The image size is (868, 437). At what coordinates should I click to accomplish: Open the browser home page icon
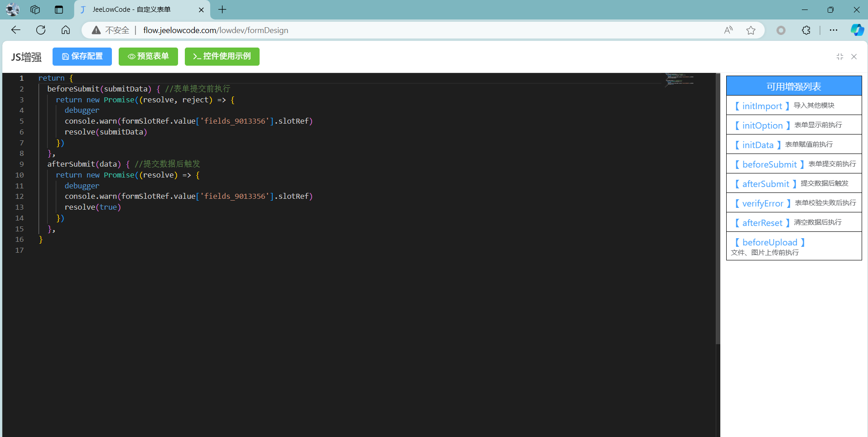click(x=66, y=30)
